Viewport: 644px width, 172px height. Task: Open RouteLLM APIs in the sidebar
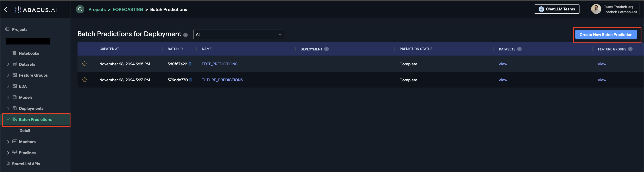pyautogui.click(x=26, y=164)
